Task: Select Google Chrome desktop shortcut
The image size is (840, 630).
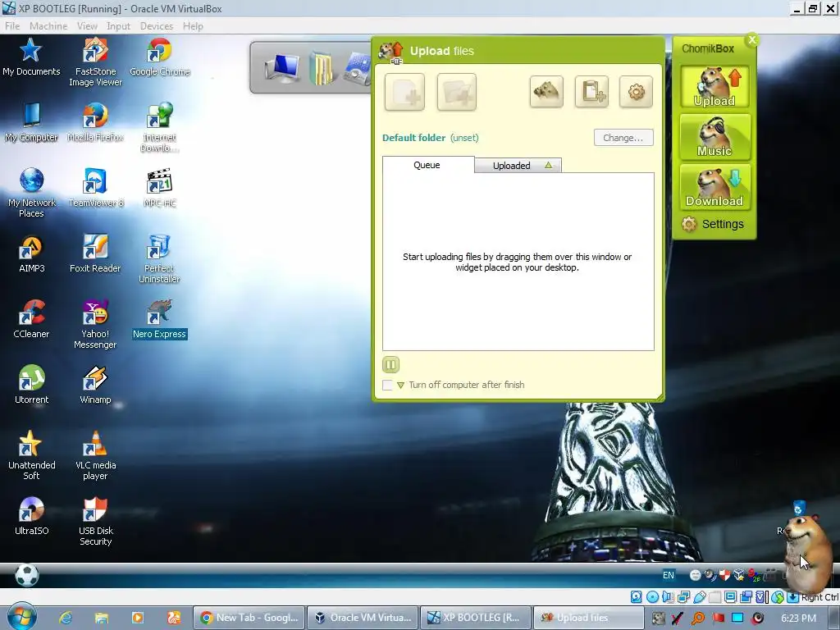Action: (x=160, y=57)
